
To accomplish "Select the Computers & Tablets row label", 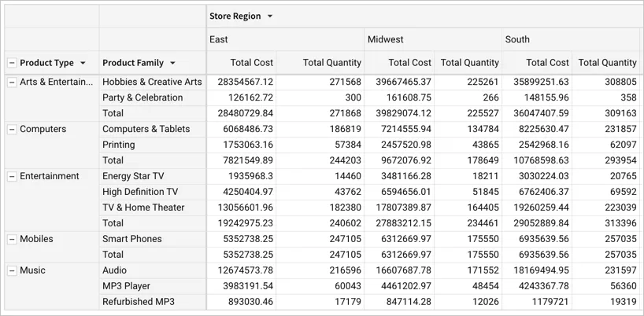I will [x=146, y=129].
